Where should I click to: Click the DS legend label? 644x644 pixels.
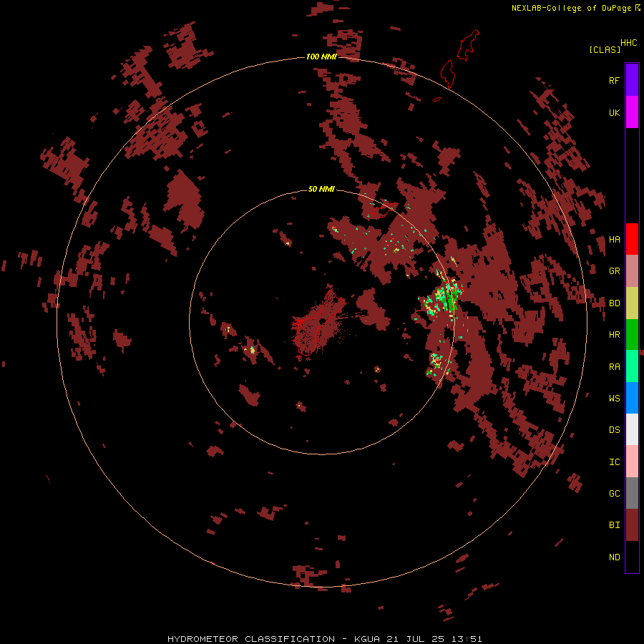(x=614, y=430)
